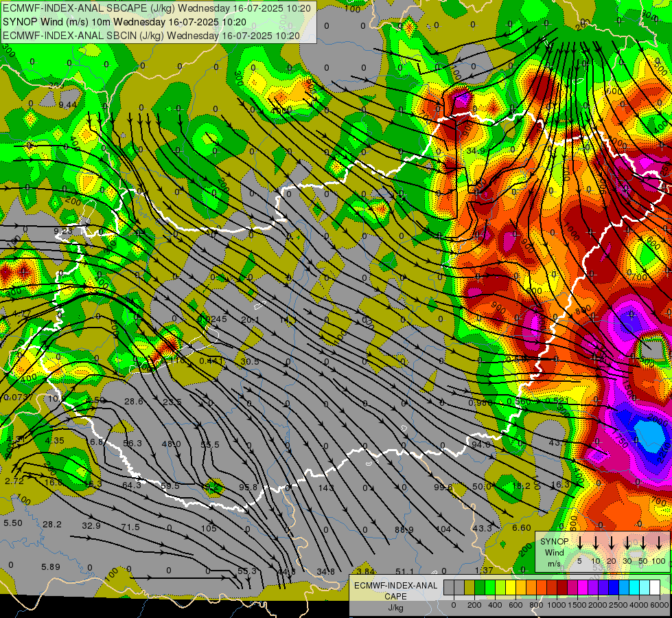Click the 30 m/s wind arrow in legend
Image resolution: width=672 pixels, height=618 pixels.
click(627, 542)
